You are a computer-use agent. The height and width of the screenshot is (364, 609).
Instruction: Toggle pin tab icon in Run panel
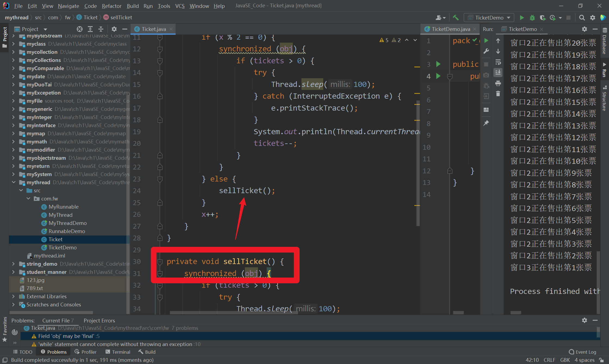(486, 123)
